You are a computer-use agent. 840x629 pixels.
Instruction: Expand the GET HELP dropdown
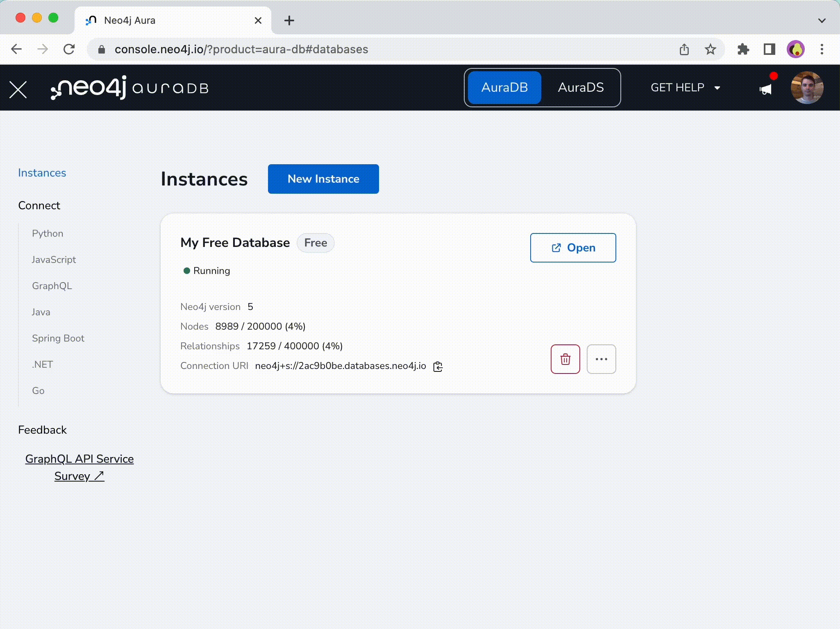coord(685,88)
